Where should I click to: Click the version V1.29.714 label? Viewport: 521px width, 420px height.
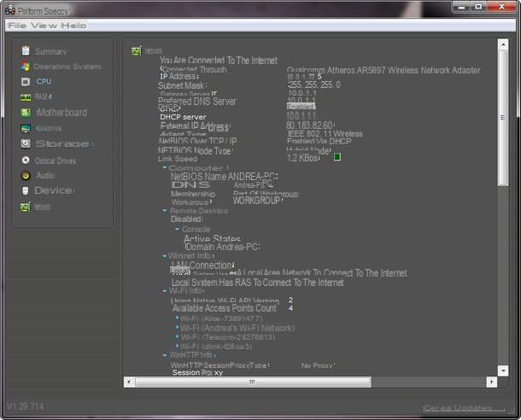pyautogui.click(x=26, y=406)
